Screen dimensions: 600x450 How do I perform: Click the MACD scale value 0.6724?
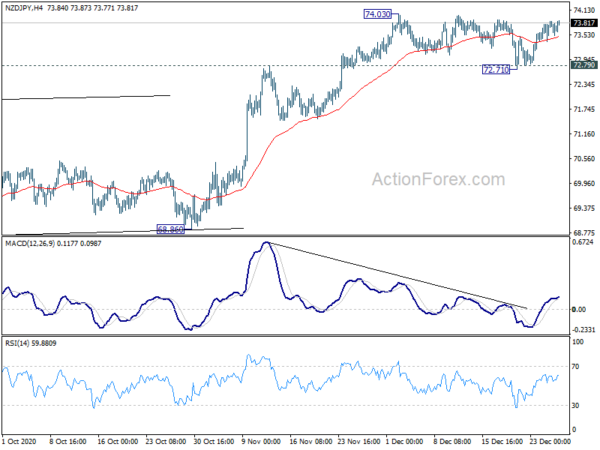[582, 242]
